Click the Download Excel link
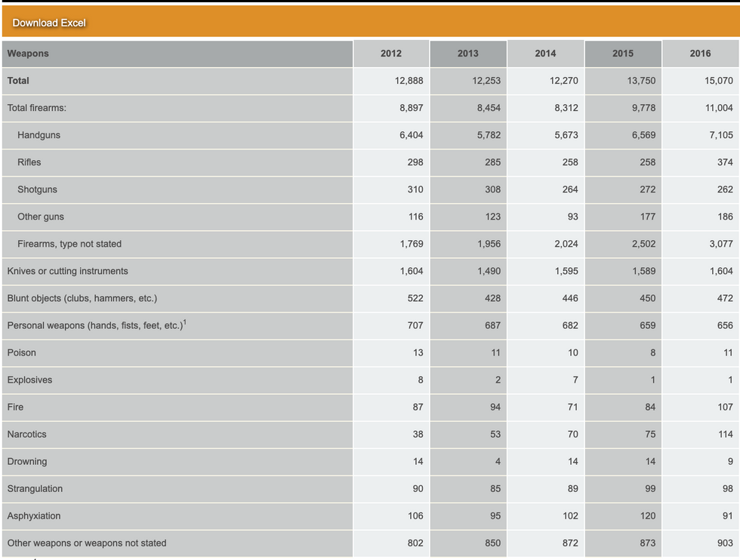 click(x=49, y=23)
